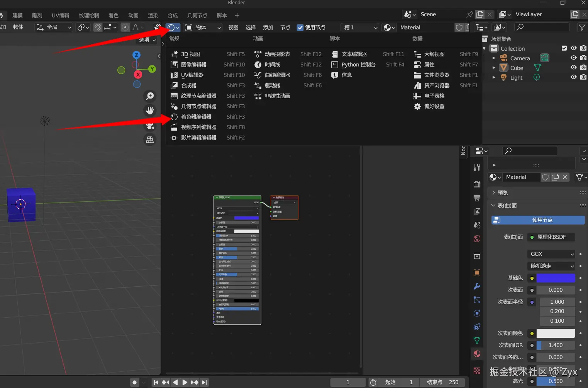Open the GGX distribution dropdown

point(551,254)
